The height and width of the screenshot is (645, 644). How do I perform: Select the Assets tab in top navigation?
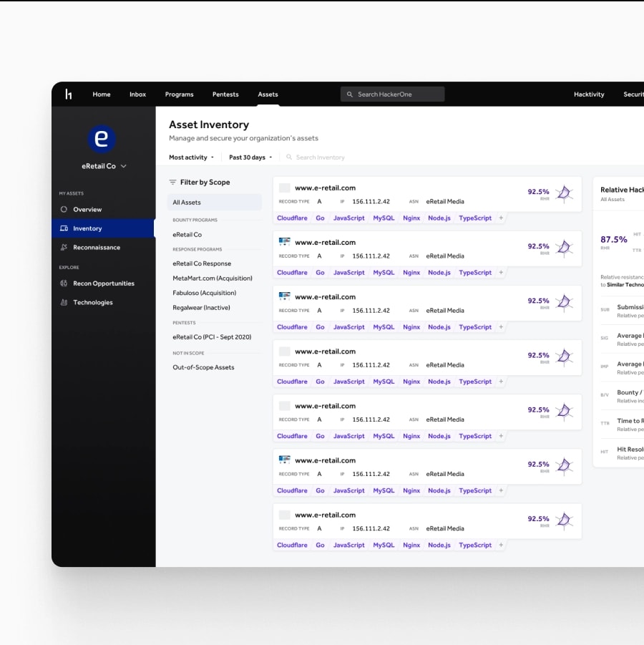(x=268, y=94)
